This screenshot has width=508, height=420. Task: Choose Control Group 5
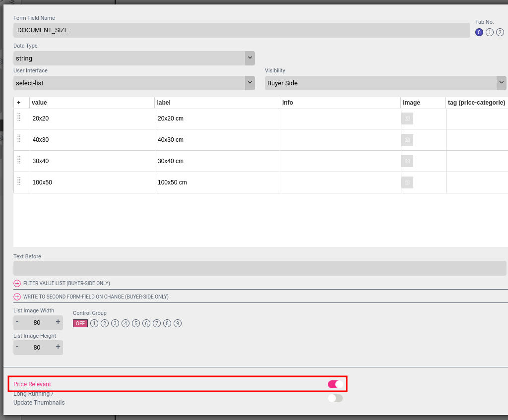click(136, 323)
